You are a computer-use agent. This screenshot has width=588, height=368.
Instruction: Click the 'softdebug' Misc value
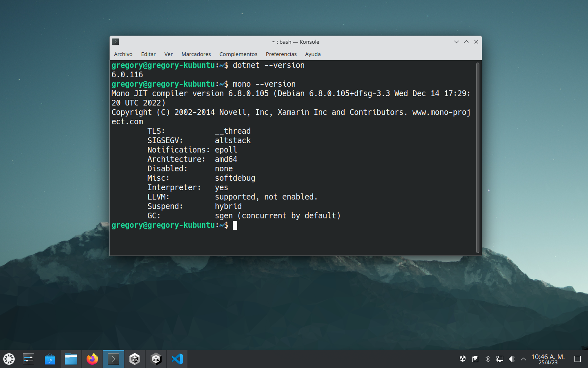point(235,178)
